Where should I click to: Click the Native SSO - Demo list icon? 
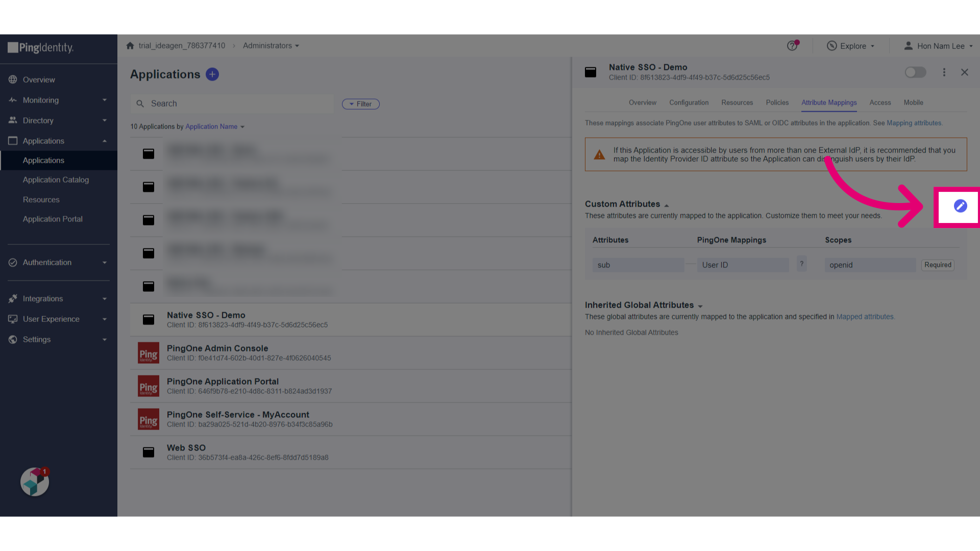click(149, 319)
